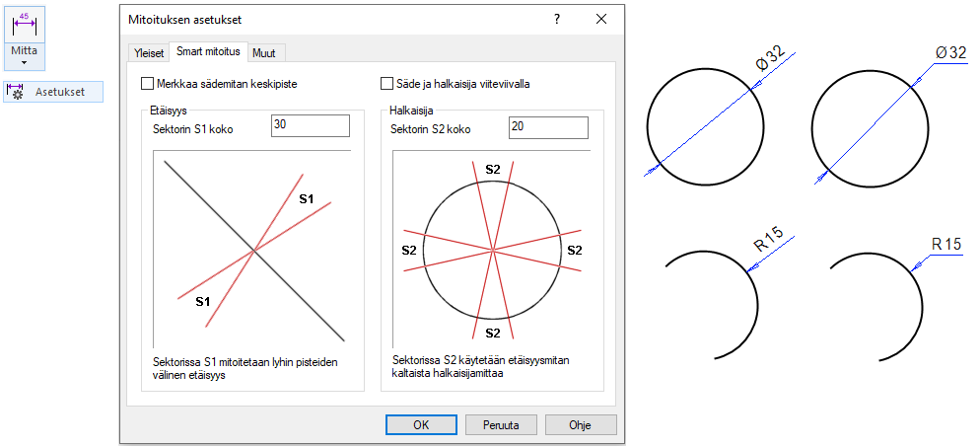
Task: Click the Peruuta cancel button
Action: coord(501,424)
